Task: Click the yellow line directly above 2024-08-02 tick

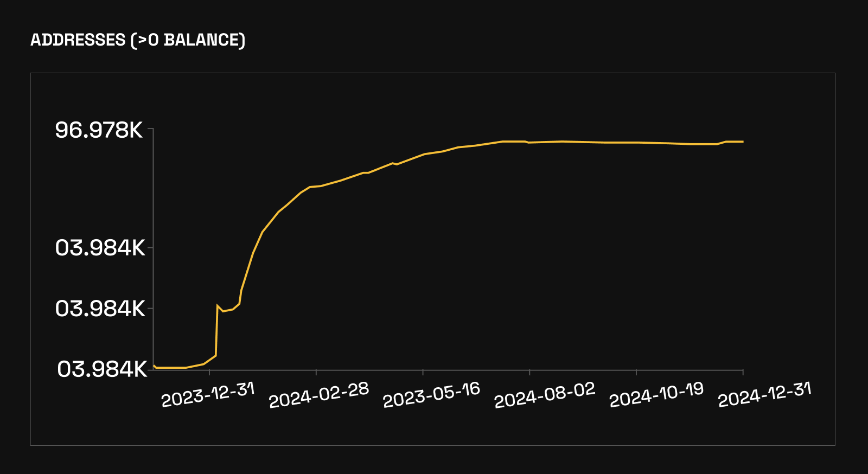Action: [529, 142]
